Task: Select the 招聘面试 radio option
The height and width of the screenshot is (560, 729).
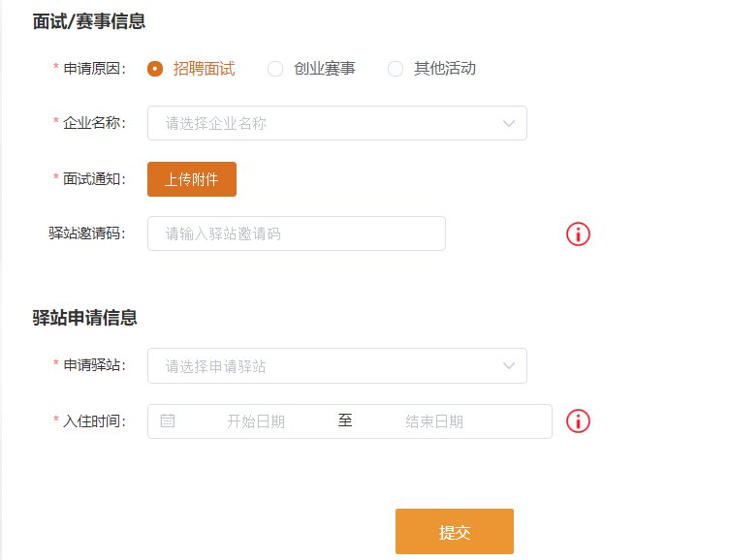Action: pyautogui.click(x=155, y=69)
